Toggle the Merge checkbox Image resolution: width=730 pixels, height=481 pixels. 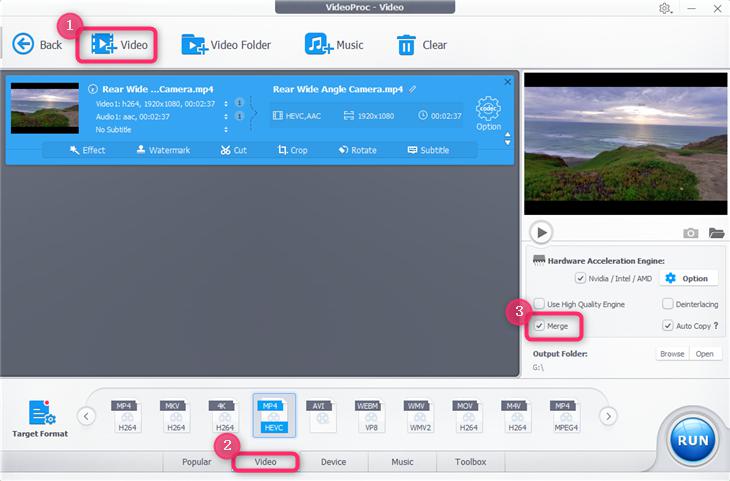pyautogui.click(x=539, y=326)
